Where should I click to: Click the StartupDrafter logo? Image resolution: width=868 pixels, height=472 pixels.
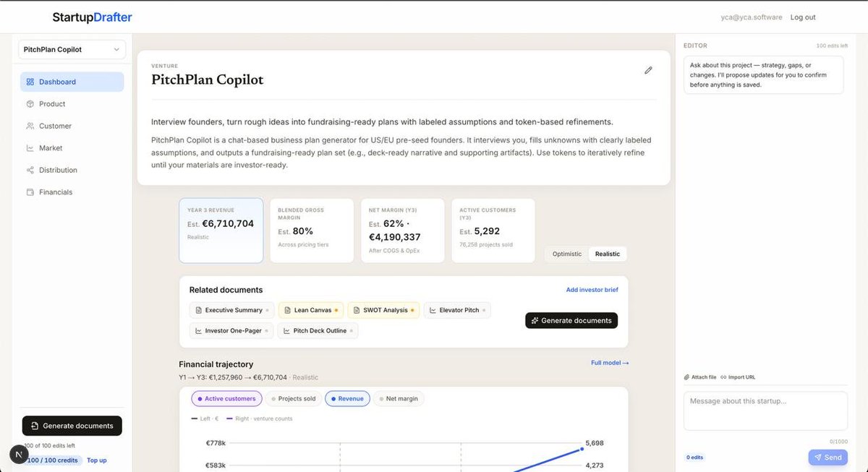(92, 17)
